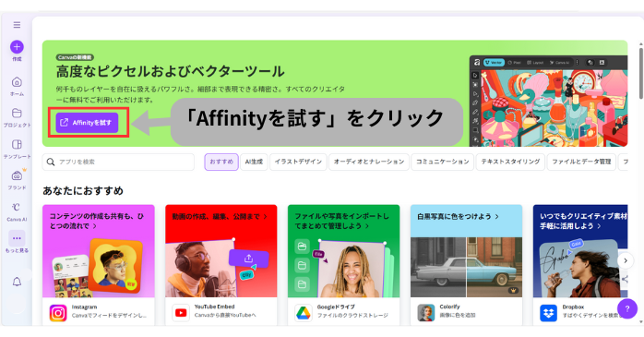
Task: Click the YouTube card podcast photo
Action: (x=201, y=270)
